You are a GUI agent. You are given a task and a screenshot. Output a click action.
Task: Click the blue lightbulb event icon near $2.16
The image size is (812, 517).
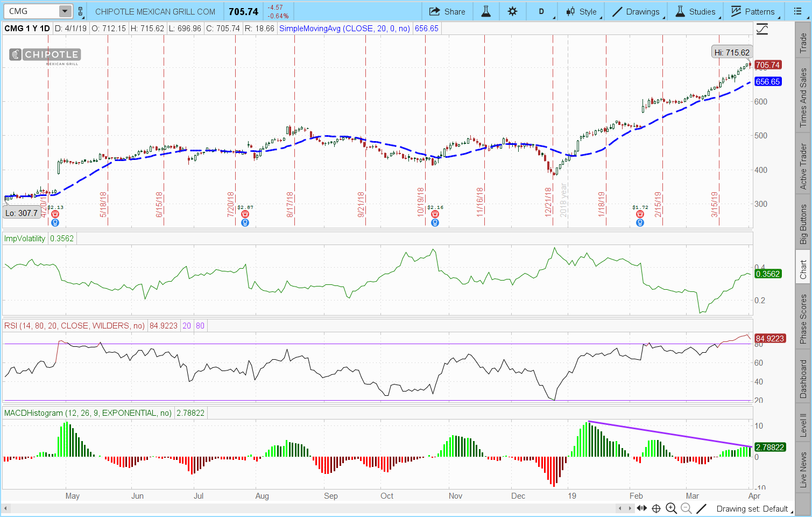pos(435,223)
